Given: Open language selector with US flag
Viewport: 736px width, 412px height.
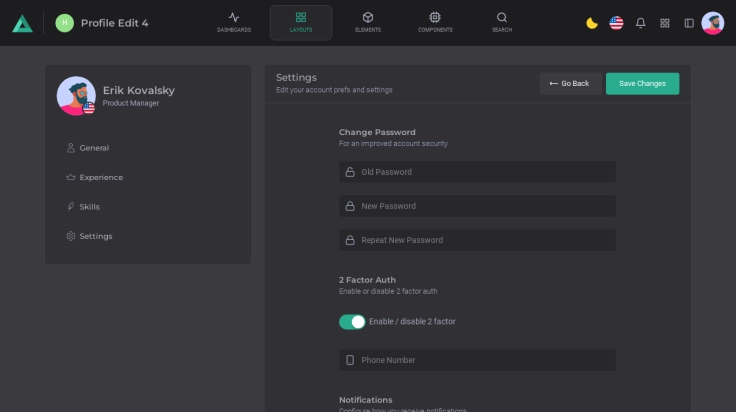Looking at the screenshot, I should pos(616,23).
